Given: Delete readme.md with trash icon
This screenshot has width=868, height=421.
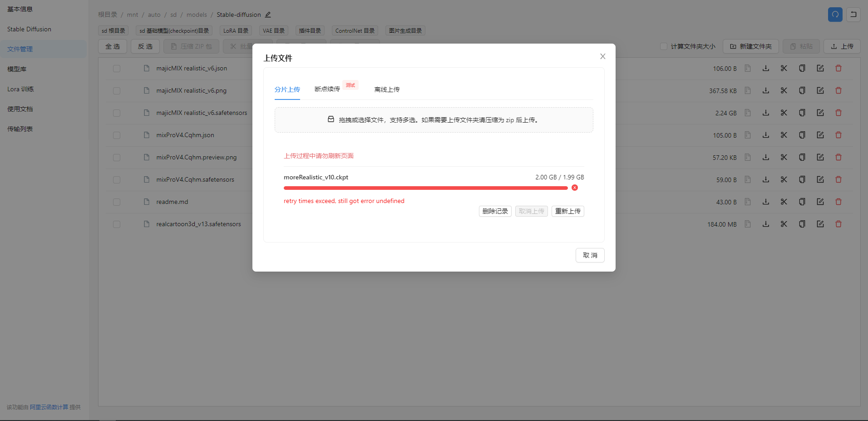Looking at the screenshot, I should point(838,202).
